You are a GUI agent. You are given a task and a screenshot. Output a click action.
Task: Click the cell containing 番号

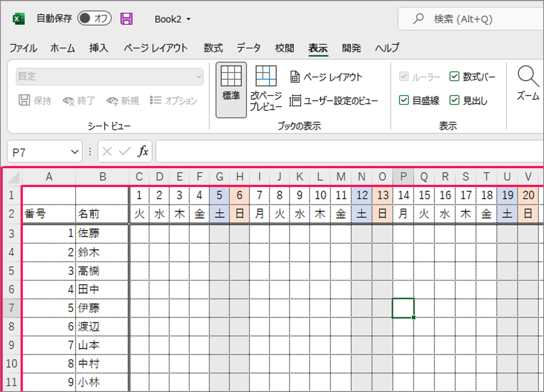point(49,214)
